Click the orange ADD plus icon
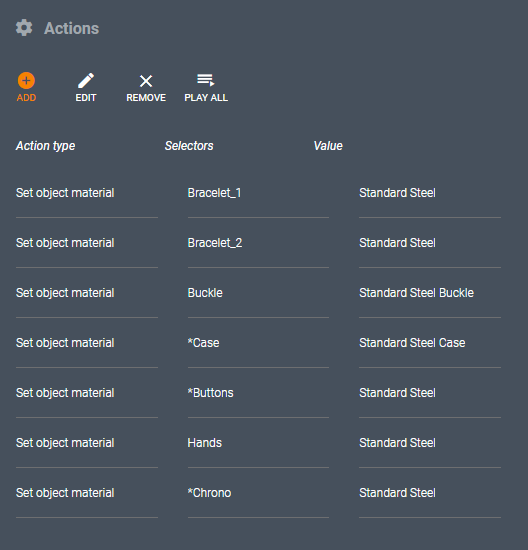 26,81
